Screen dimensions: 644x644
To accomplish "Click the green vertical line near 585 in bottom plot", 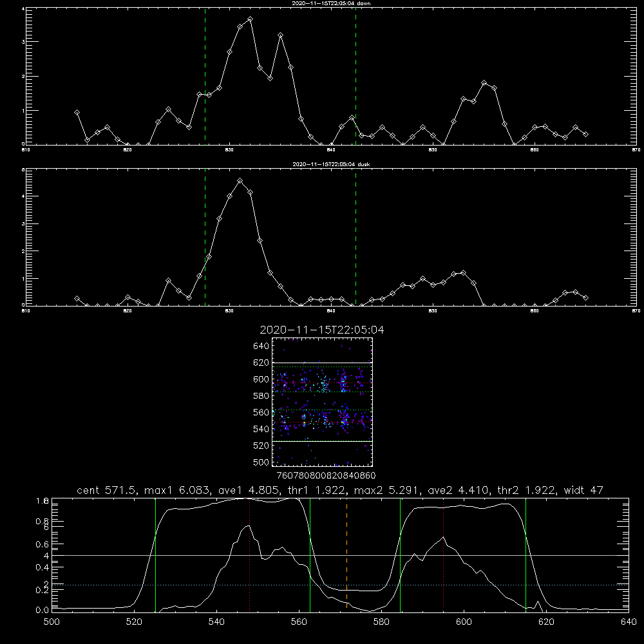I will [x=400, y=554].
